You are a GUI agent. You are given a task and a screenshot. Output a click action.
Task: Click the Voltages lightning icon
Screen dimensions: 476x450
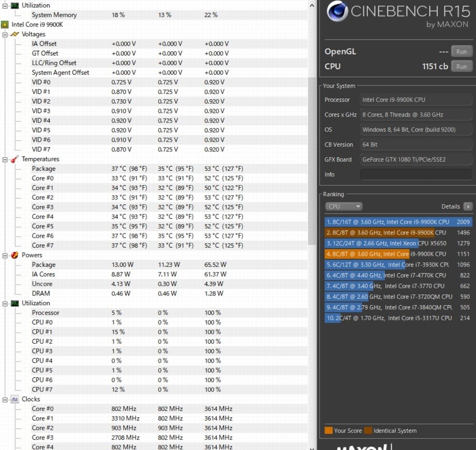(15, 34)
